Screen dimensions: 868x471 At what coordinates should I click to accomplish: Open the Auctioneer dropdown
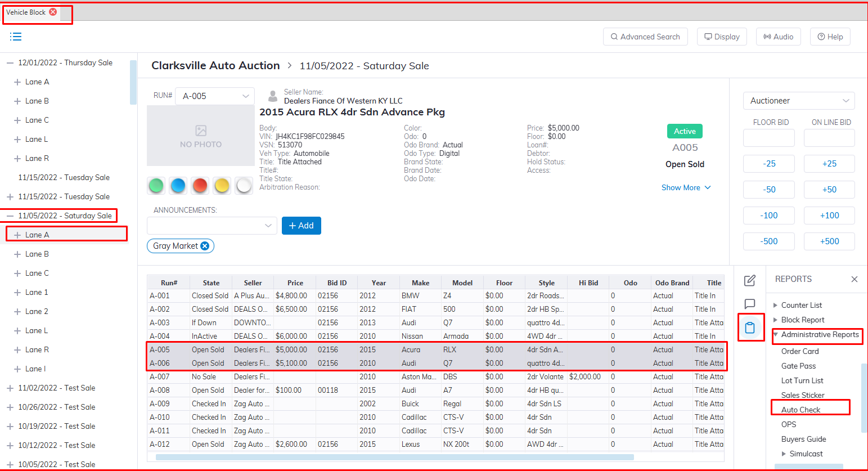[x=799, y=101]
